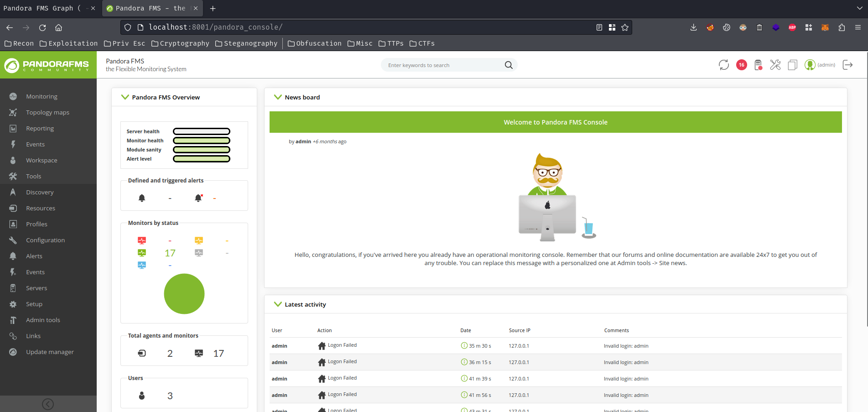Image resolution: width=868 pixels, height=412 pixels.
Task: Open the CTFs bookmarks folder
Action: (422, 43)
